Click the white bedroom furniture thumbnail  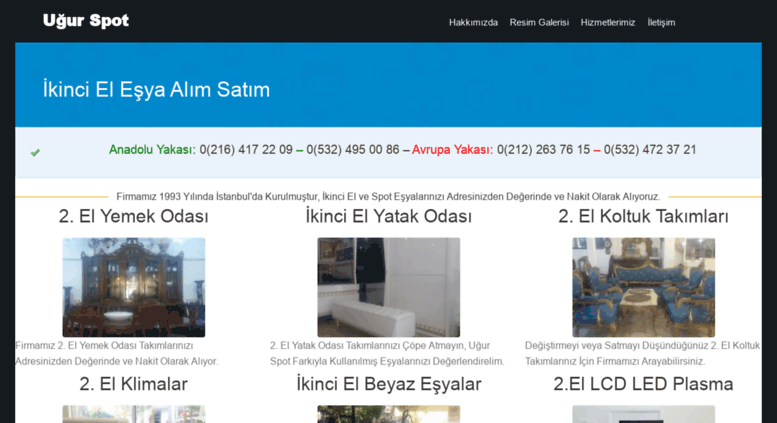(388, 287)
